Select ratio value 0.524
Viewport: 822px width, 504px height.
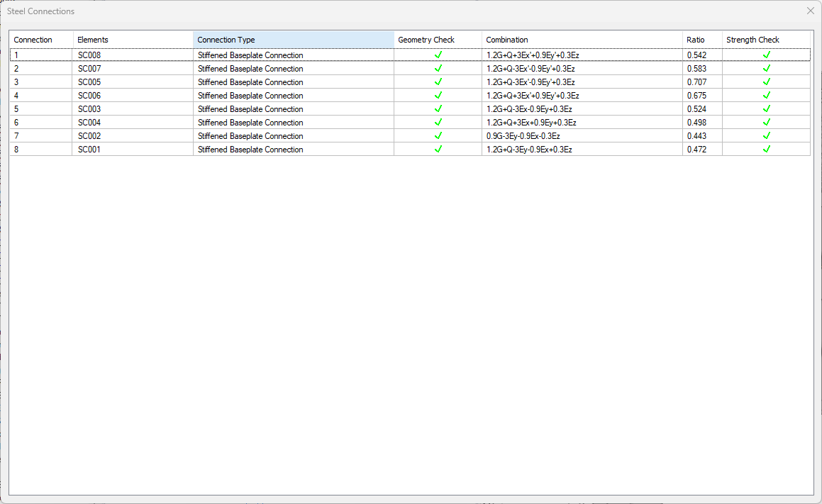point(702,109)
